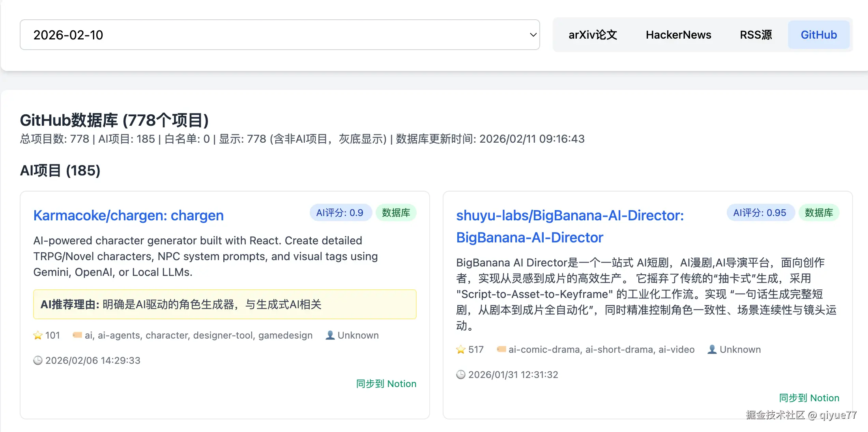The width and height of the screenshot is (868, 432).
Task: Open the 2026-02-10 date dropdown
Action: pos(276,35)
